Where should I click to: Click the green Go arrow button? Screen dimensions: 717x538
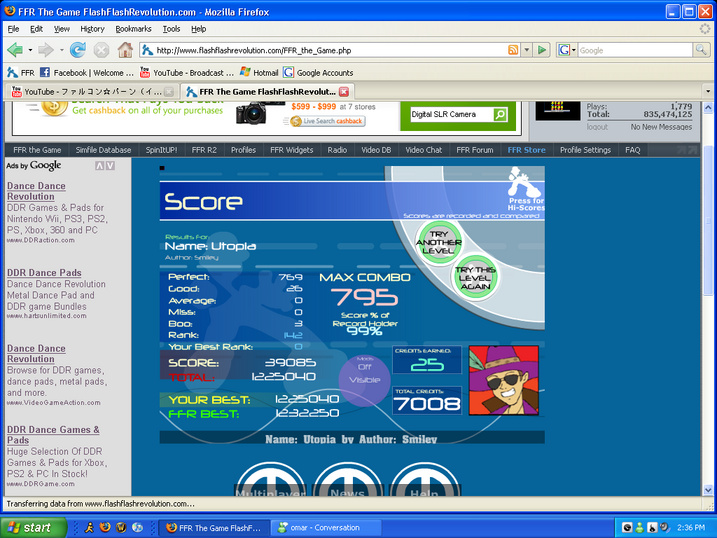pyautogui.click(x=542, y=50)
